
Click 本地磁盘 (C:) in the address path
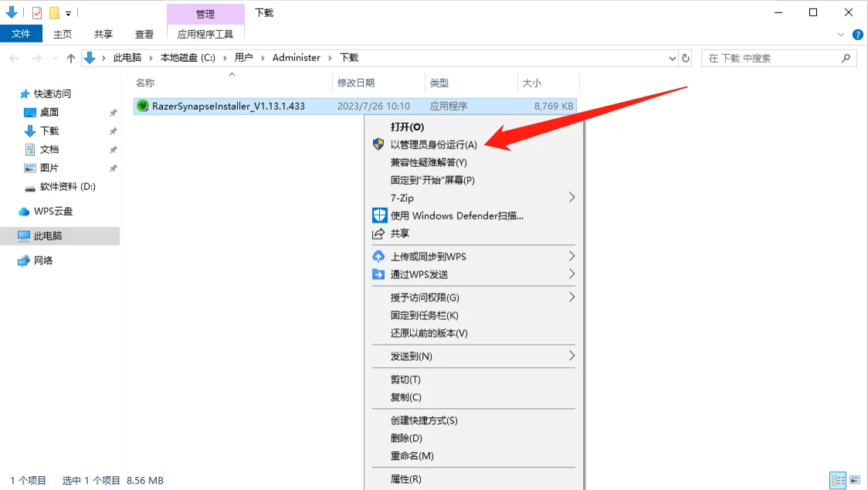pyautogui.click(x=188, y=58)
